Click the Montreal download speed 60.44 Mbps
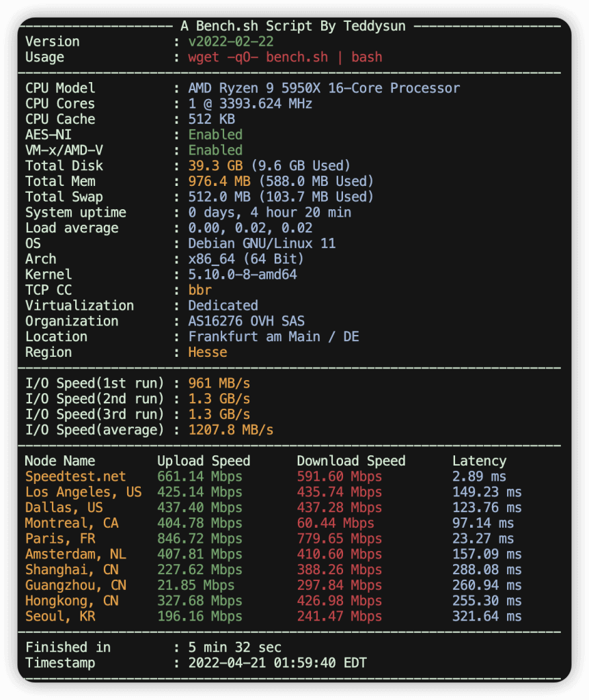Viewport: 589px width, 700px height. (x=335, y=523)
